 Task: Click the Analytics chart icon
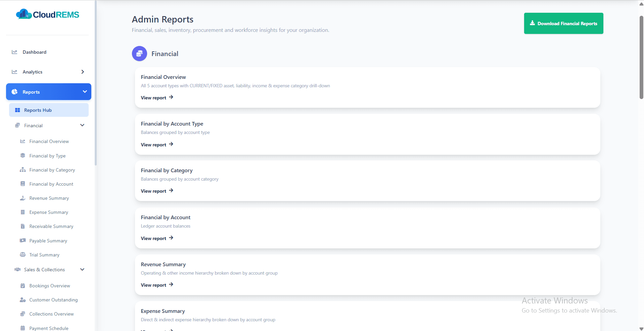click(x=14, y=72)
